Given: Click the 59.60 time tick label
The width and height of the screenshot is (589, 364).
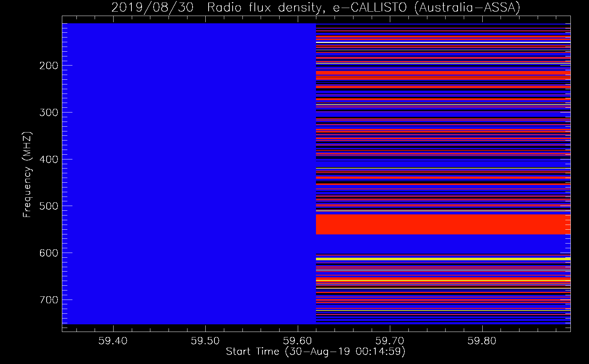Looking at the screenshot, I should pyautogui.click(x=298, y=341).
